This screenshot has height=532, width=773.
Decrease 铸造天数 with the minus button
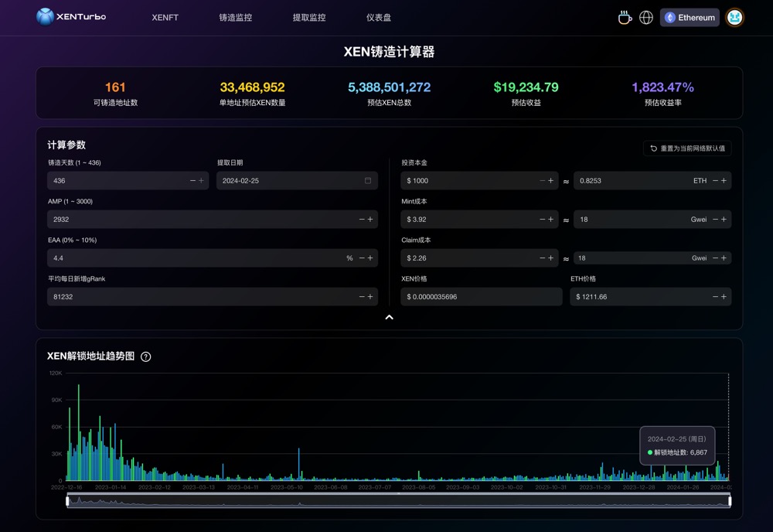[x=192, y=180]
